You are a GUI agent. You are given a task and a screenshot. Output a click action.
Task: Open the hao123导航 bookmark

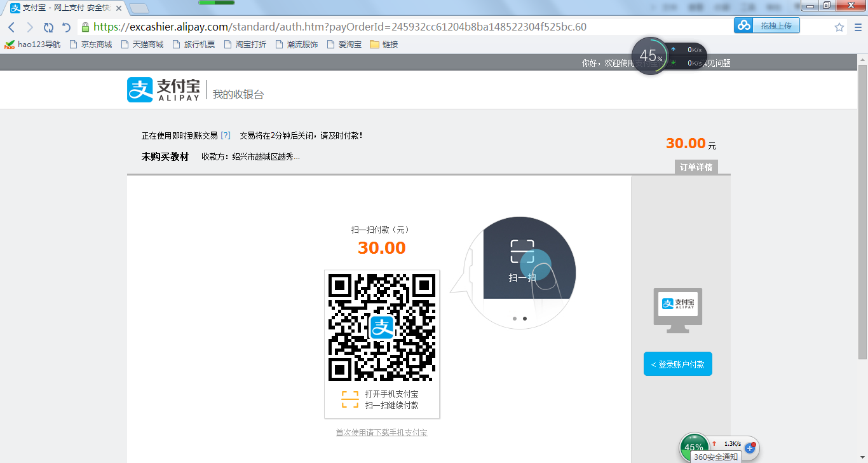point(33,45)
